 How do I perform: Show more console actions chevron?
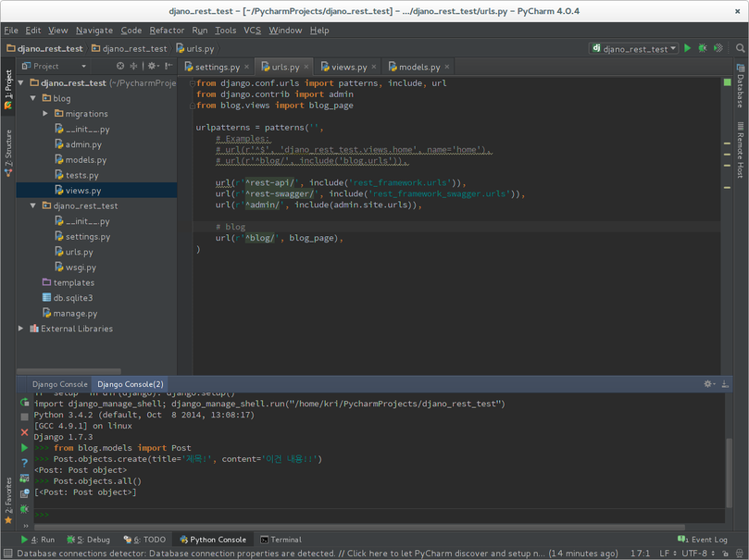26,525
